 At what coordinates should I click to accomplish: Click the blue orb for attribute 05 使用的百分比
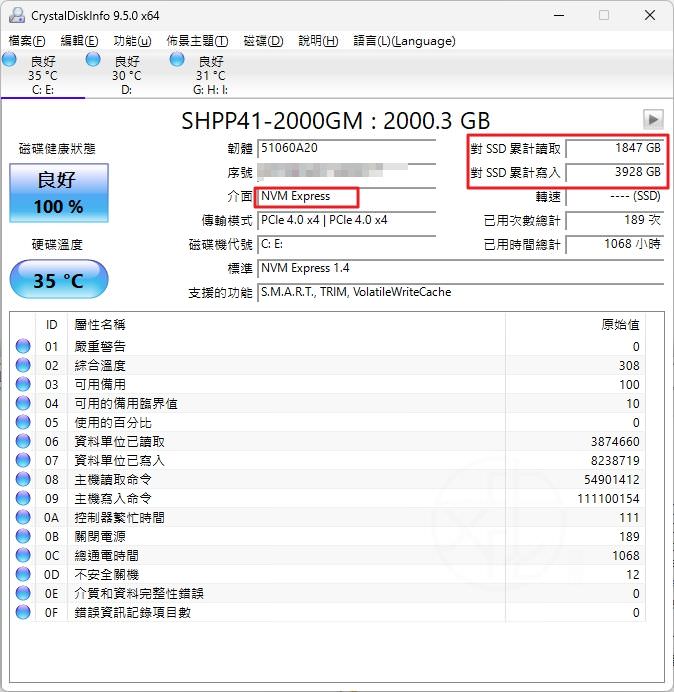point(23,422)
